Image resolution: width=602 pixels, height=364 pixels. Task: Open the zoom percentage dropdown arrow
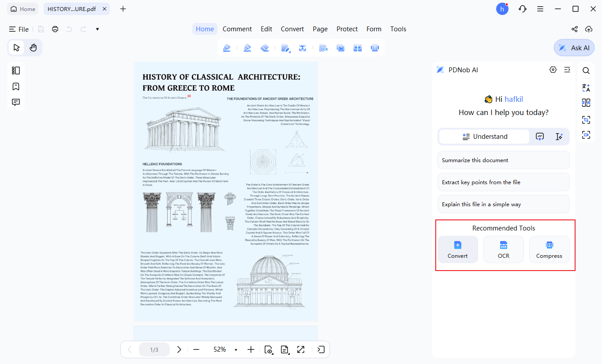tap(236, 350)
